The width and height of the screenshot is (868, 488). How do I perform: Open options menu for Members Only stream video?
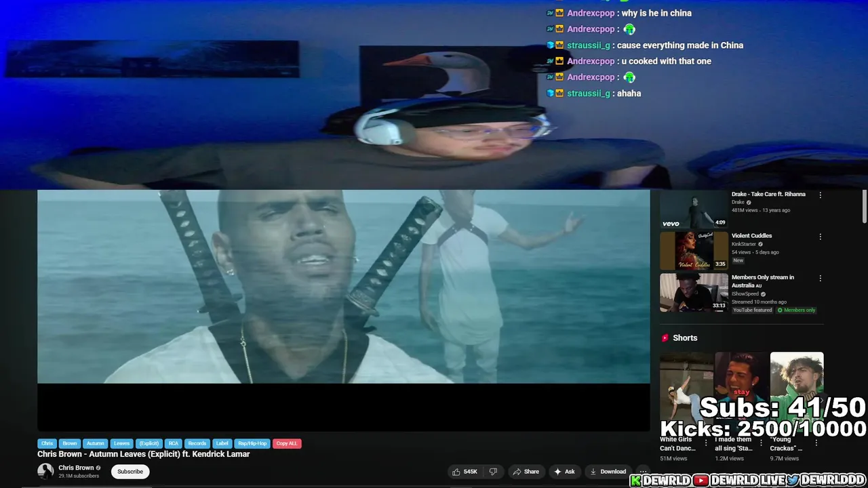coord(820,279)
